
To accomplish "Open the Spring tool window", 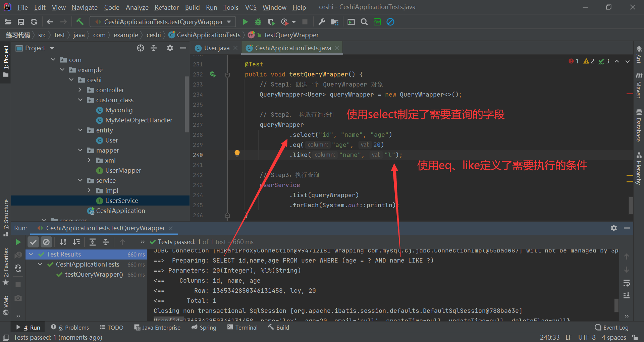I will click(204, 328).
